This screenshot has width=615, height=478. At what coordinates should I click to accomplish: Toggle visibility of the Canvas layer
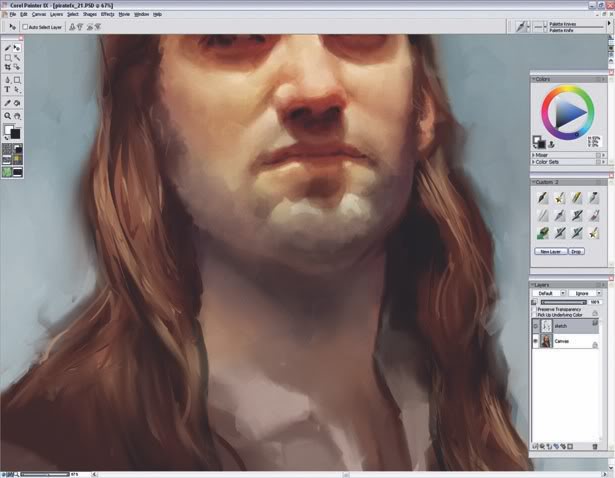(535, 341)
